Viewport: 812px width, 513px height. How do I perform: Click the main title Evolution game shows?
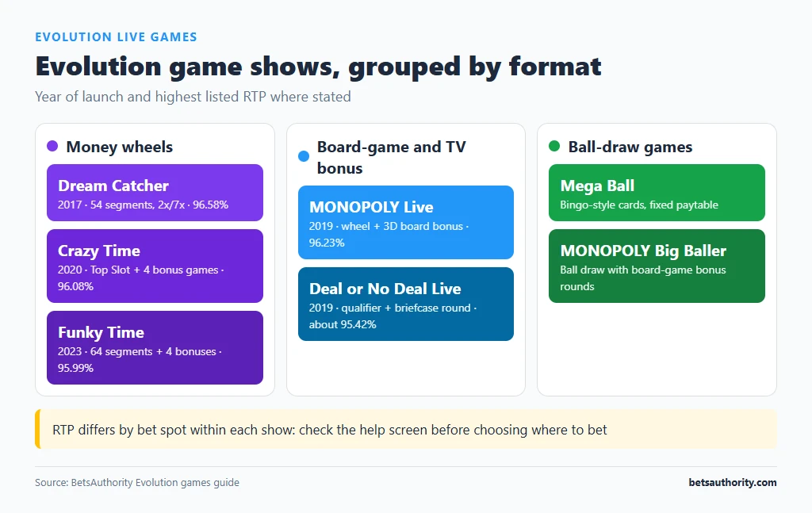click(318, 67)
